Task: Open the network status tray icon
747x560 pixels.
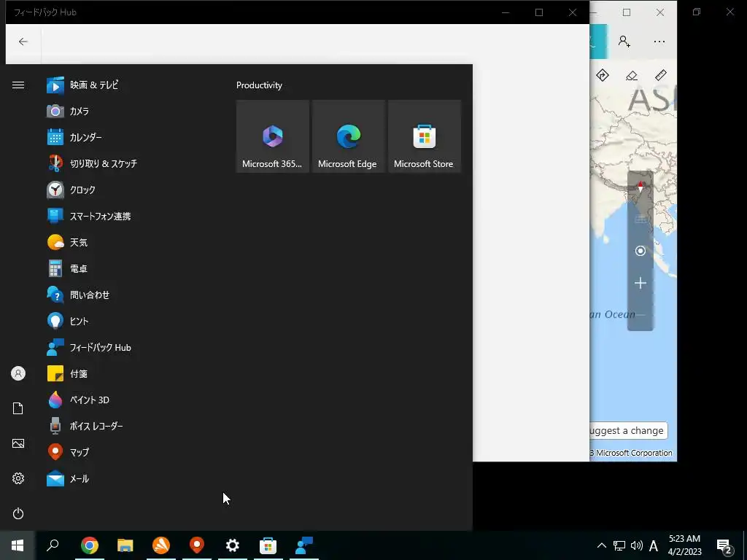Action: [x=619, y=545]
